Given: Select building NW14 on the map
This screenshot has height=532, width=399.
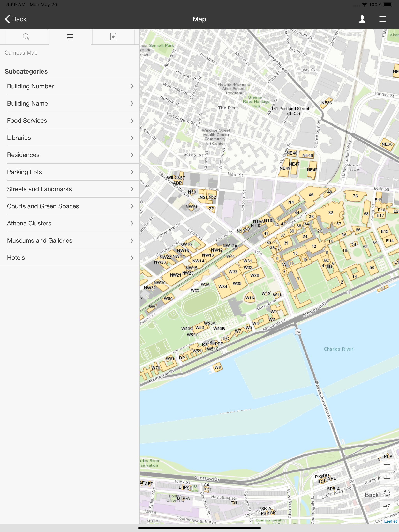Looking at the screenshot, I should (x=198, y=261).
